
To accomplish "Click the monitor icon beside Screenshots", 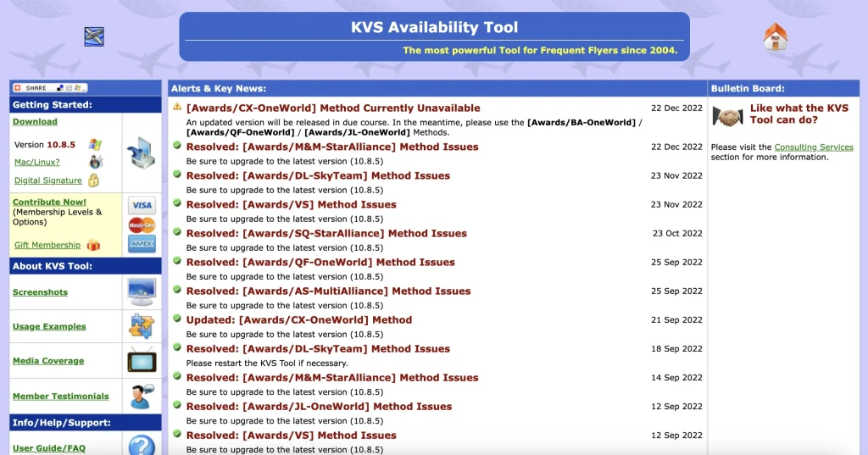I will (142, 291).
